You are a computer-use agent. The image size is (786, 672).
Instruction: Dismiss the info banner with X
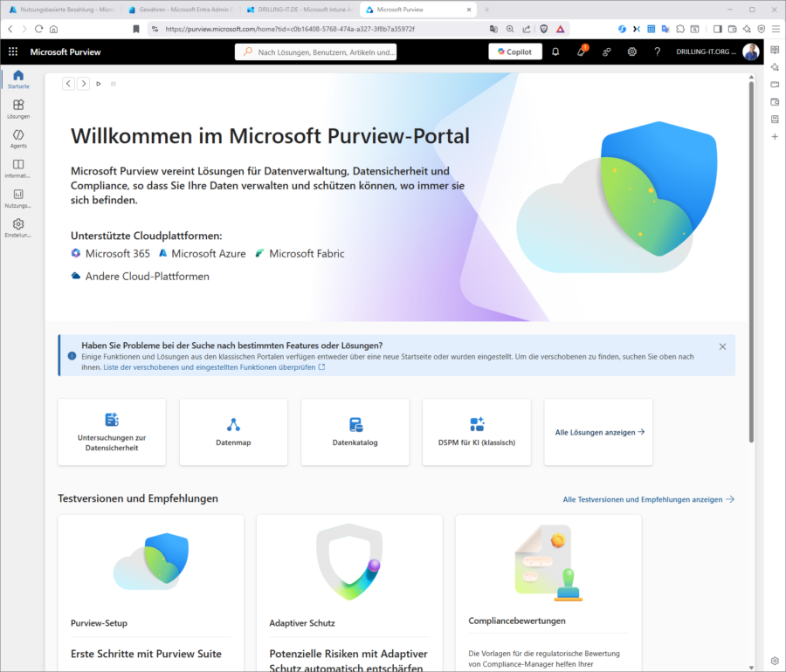pyautogui.click(x=722, y=346)
